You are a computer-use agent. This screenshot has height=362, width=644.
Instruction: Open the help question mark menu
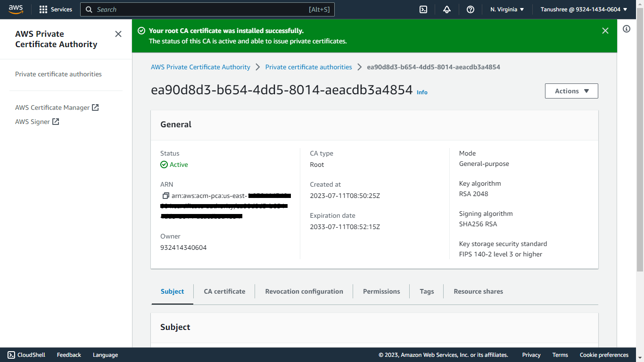coord(471,9)
